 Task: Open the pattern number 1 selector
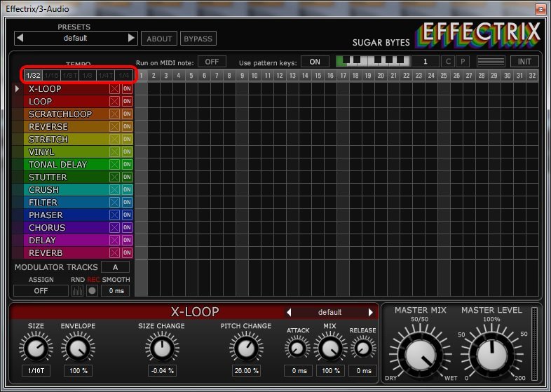[426, 62]
